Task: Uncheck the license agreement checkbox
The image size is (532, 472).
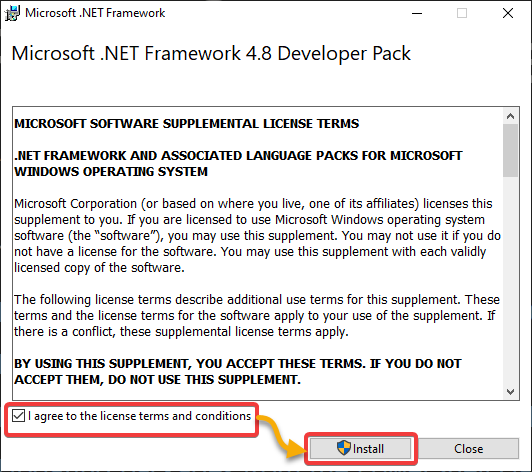Action: click(18, 416)
